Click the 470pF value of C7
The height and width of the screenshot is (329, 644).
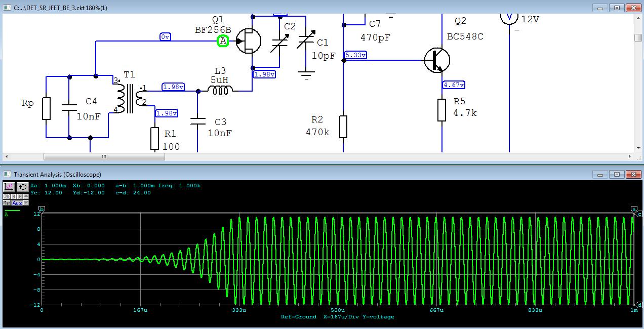point(376,37)
